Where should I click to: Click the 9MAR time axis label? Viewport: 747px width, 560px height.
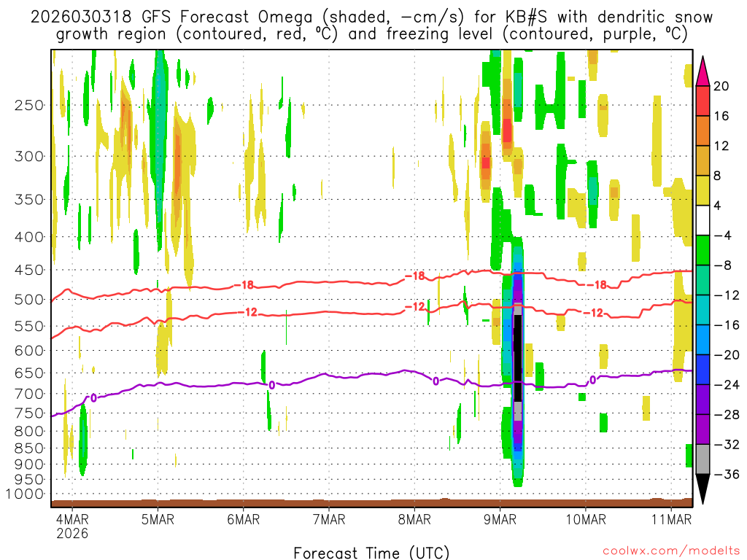click(500, 519)
